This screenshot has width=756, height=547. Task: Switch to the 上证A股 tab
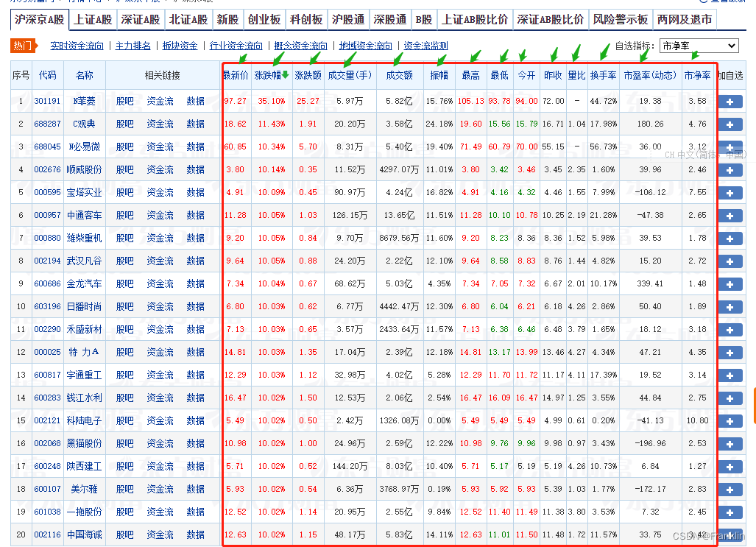coord(93,20)
